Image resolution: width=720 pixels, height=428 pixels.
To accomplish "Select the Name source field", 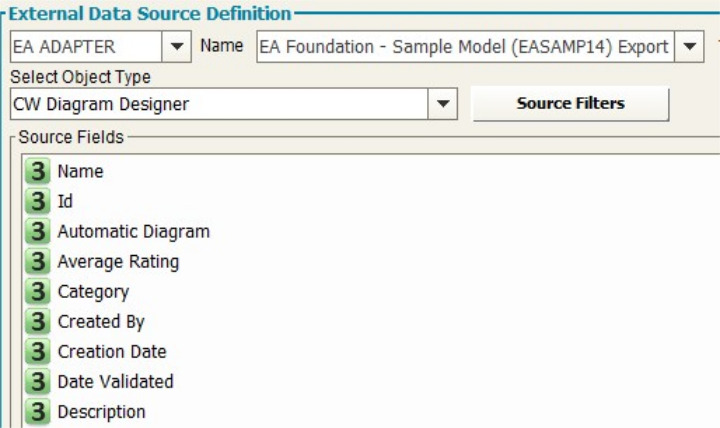I will 80,172.
